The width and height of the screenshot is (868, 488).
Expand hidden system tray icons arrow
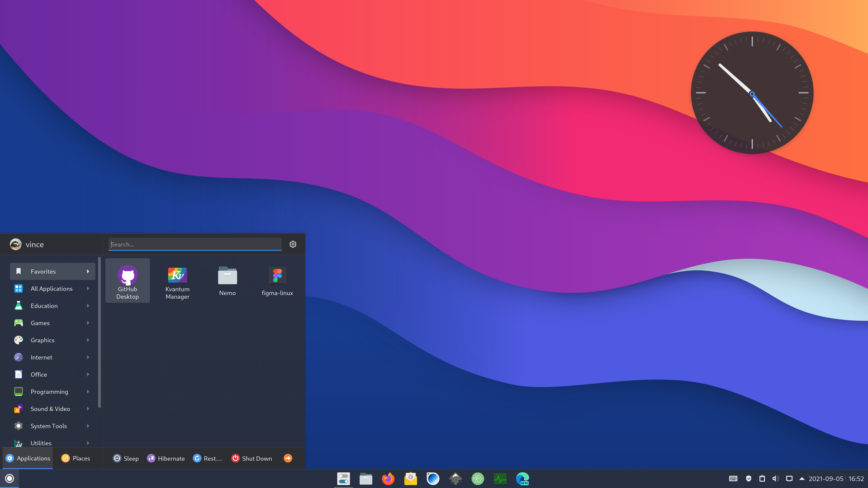[x=802, y=479]
